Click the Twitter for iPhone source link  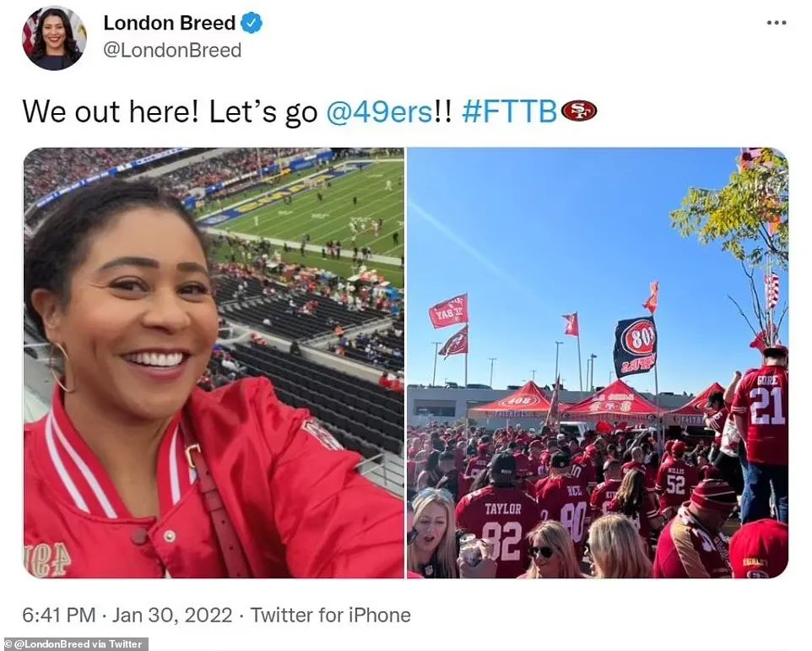[x=330, y=616]
